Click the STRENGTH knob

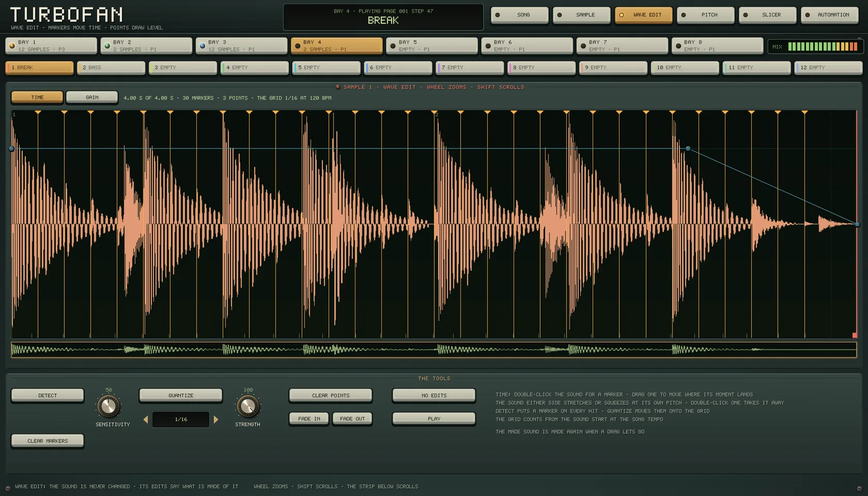click(248, 406)
